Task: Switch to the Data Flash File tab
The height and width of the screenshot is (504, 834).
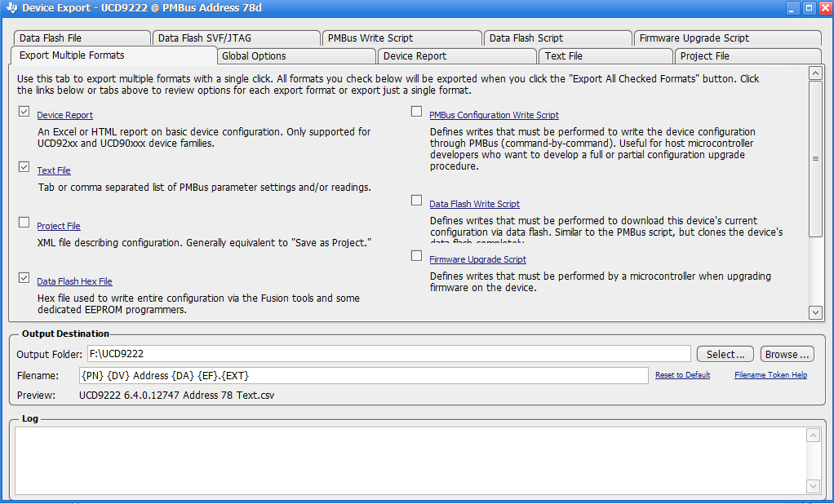Action: tap(82, 38)
